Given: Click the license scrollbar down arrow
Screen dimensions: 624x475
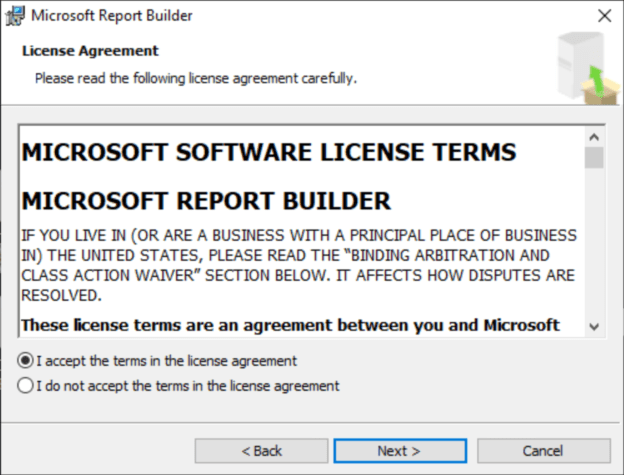Looking at the screenshot, I should coord(594,326).
